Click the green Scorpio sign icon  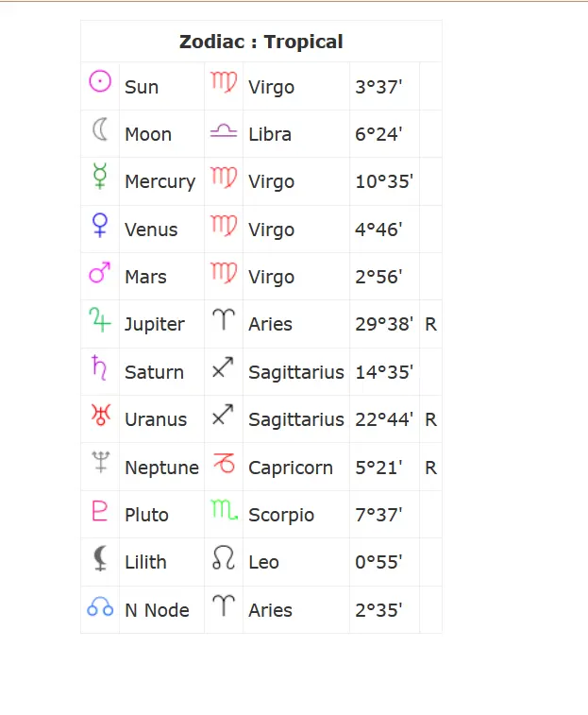coord(225,510)
